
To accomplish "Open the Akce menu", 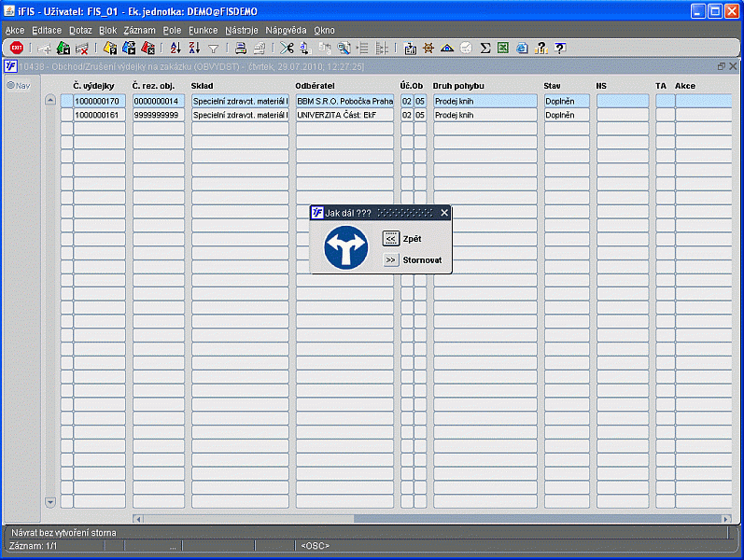I will tap(15, 30).
